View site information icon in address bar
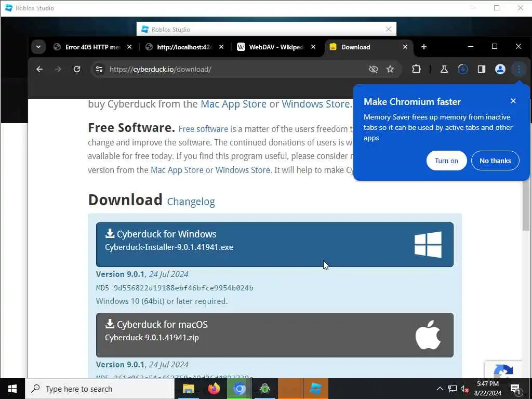Screen dimensions: 532x399 [x=99, y=69]
